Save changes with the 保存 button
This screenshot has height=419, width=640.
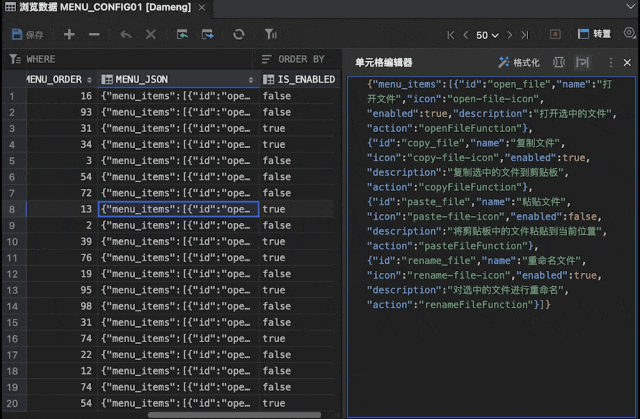(27, 35)
